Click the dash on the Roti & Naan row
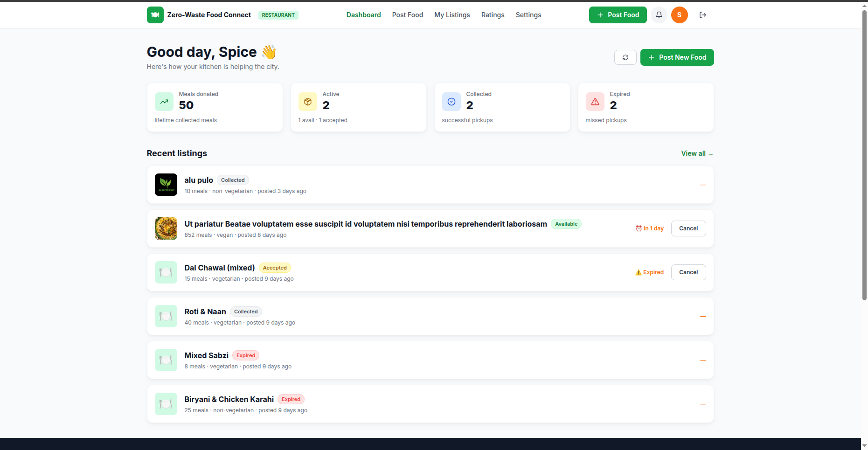The height and width of the screenshot is (450, 868). point(703,317)
